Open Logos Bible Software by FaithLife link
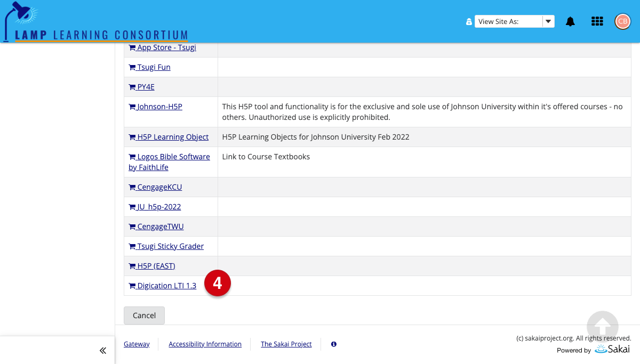The image size is (640, 364). 169,162
